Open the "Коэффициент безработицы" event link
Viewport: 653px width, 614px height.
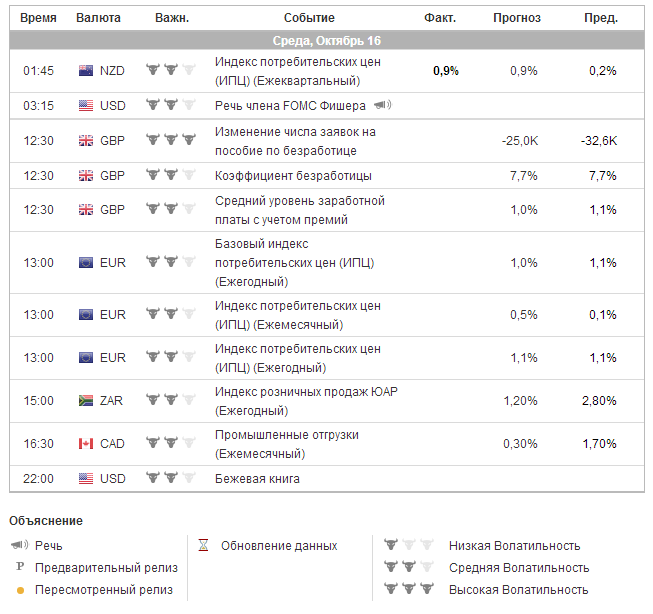click(293, 176)
